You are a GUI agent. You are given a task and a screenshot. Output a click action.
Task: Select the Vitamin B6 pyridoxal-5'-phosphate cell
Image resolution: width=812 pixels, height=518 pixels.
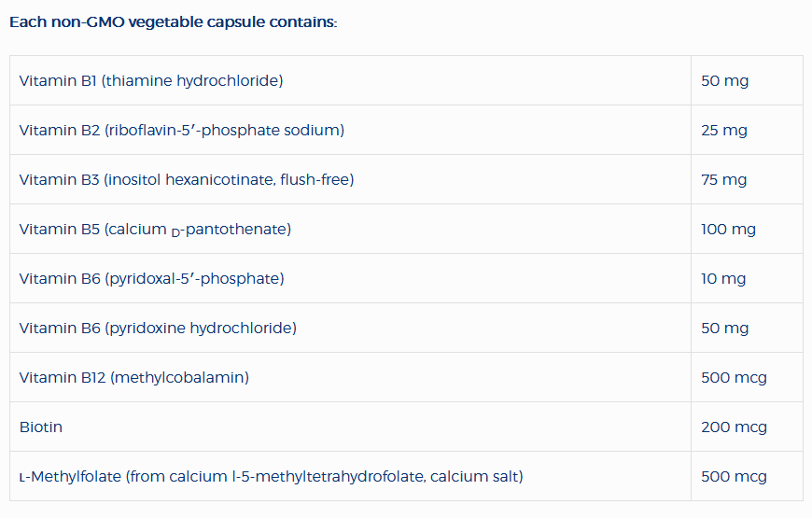coord(152,279)
